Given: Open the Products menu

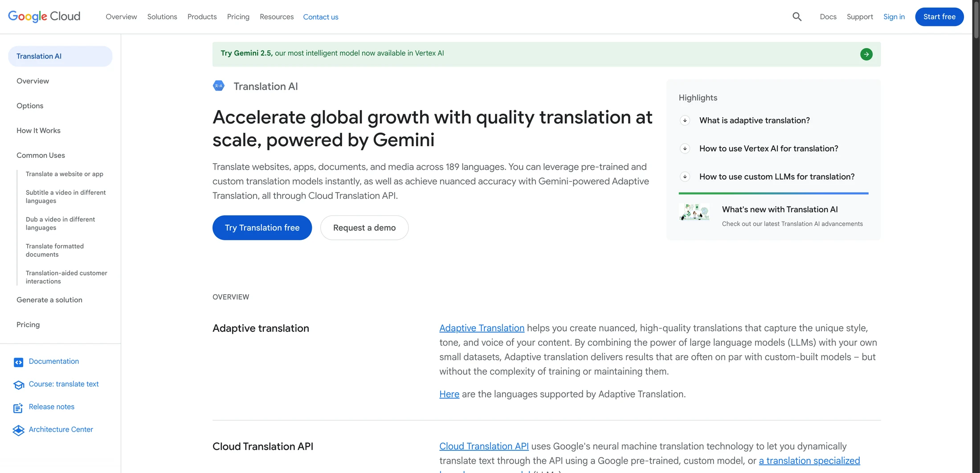Looking at the screenshot, I should point(202,16).
